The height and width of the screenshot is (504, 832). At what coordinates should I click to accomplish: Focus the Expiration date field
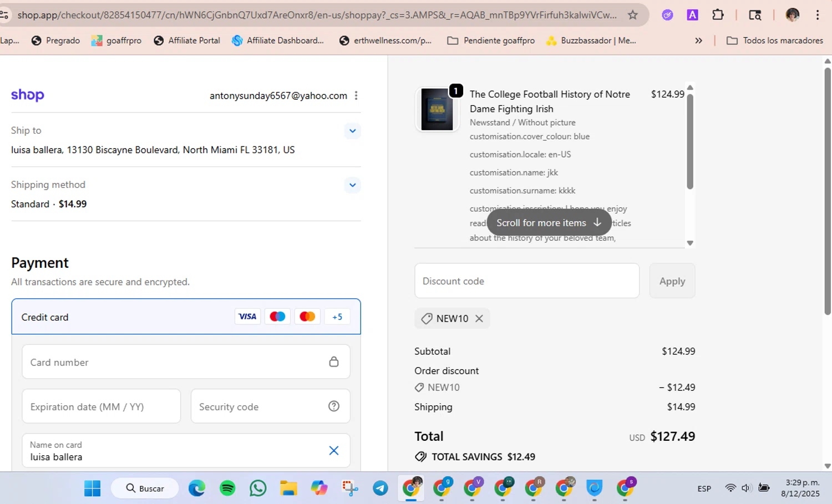click(x=102, y=406)
